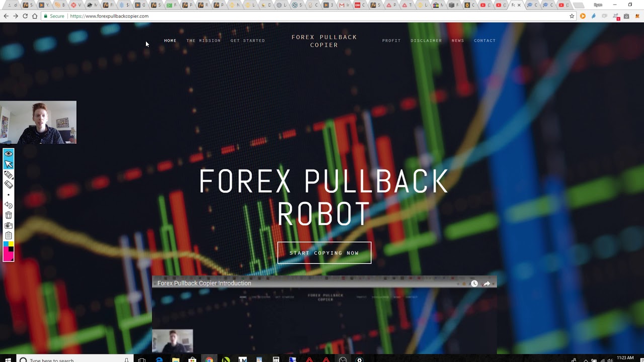This screenshot has height=362, width=644.
Task: Click the orange circular extension icon
Action: click(x=583, y=16)
